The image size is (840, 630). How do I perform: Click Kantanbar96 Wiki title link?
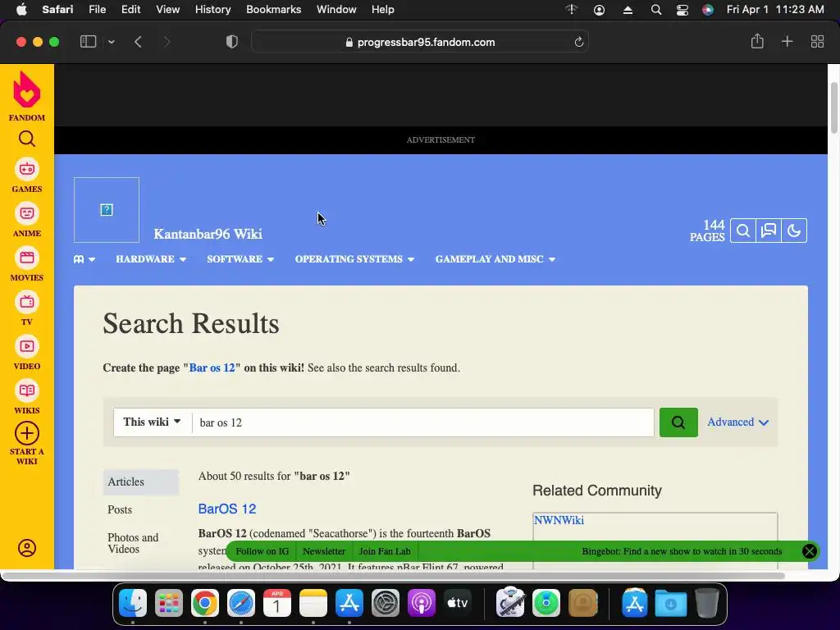click(208, 234)
